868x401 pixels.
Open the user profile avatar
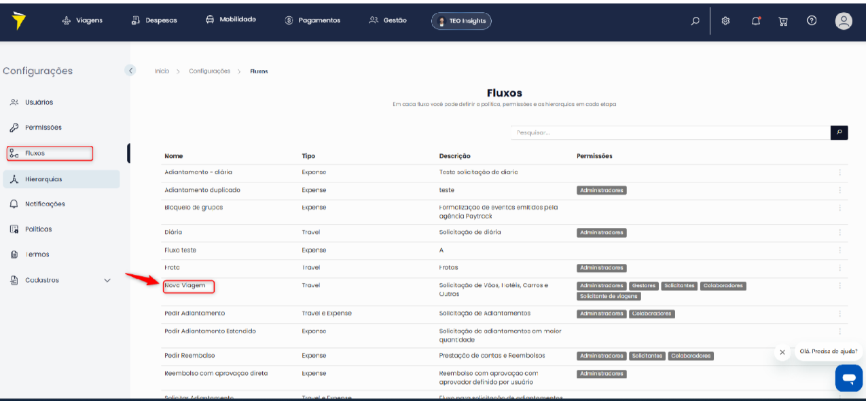pos(844,21)
